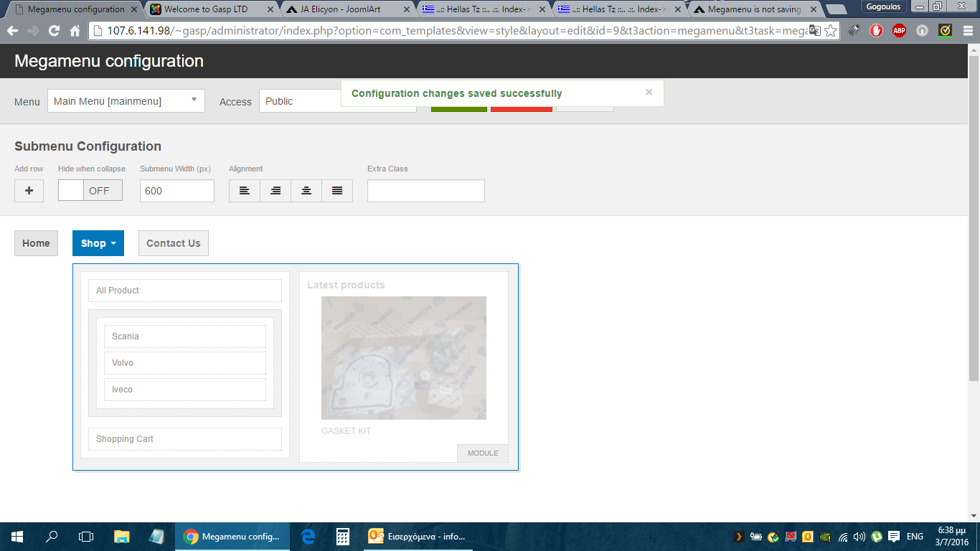Go back to the previous browser page
980x551 pixels.
[x=12, y=31]
